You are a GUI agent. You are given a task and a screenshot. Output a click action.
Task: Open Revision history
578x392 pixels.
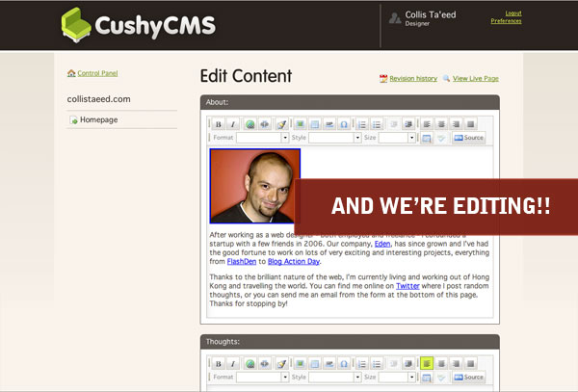click(413, 78)
